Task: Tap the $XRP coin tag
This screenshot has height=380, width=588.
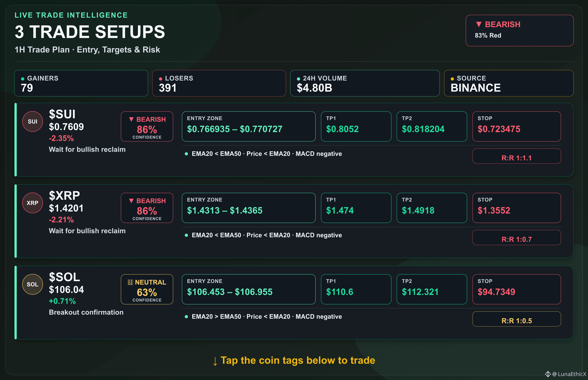Action: [x=64, y=195]
